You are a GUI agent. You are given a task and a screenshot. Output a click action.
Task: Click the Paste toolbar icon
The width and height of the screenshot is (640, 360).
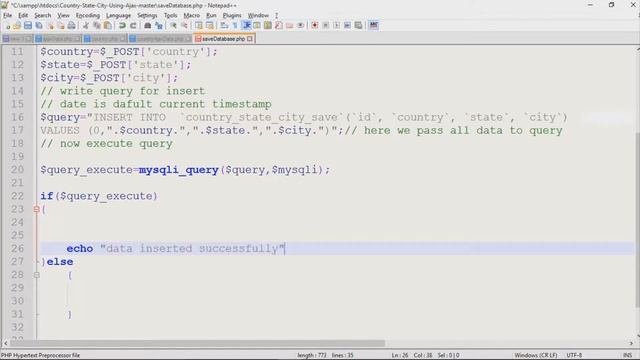tap(108, 25)
